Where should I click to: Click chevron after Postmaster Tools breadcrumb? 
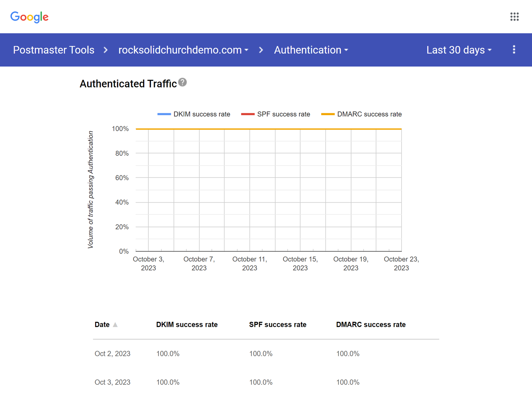[x=106, y=50]
